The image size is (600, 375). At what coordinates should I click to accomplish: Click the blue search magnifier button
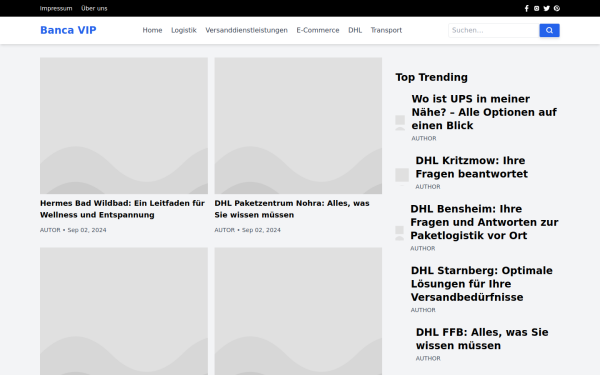549,30
